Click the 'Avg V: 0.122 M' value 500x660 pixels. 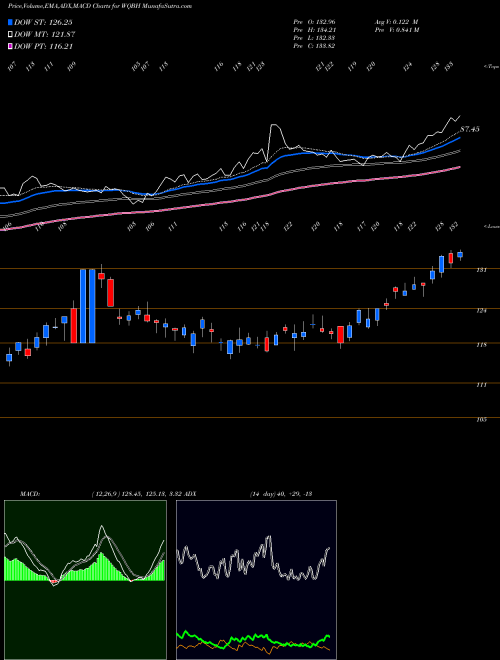396,21
